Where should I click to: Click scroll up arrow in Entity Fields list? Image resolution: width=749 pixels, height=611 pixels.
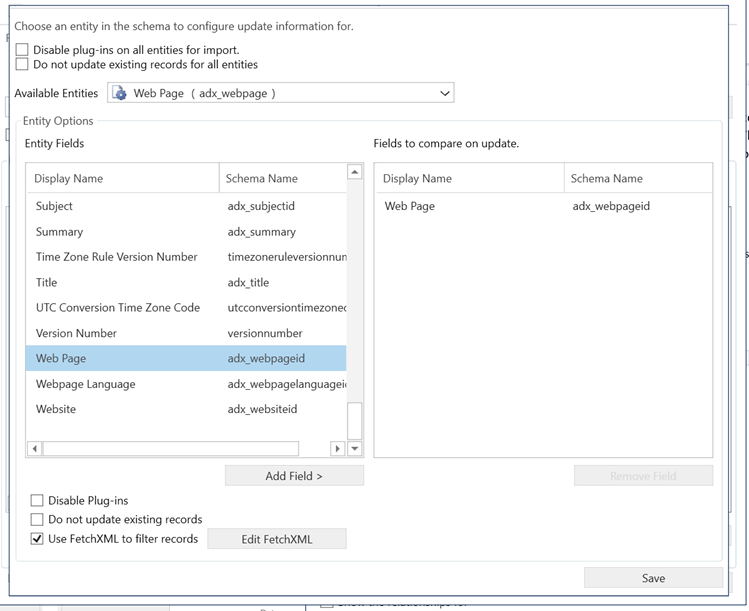click(x=354, y=172)
